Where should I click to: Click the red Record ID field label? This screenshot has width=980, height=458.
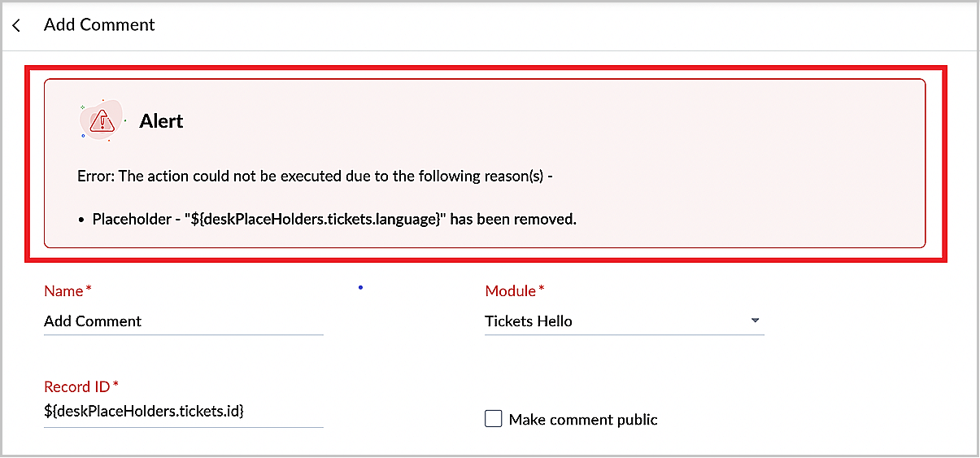pos(76,386)
